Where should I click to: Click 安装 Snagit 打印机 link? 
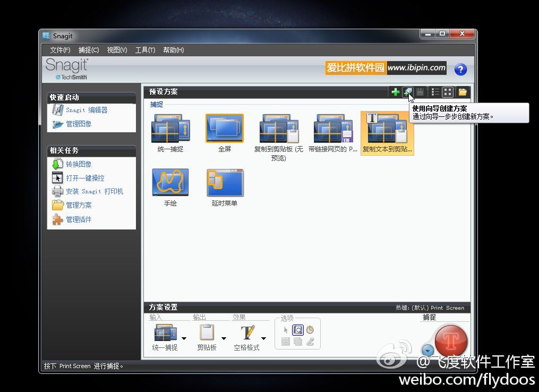(x=95, y=191)
